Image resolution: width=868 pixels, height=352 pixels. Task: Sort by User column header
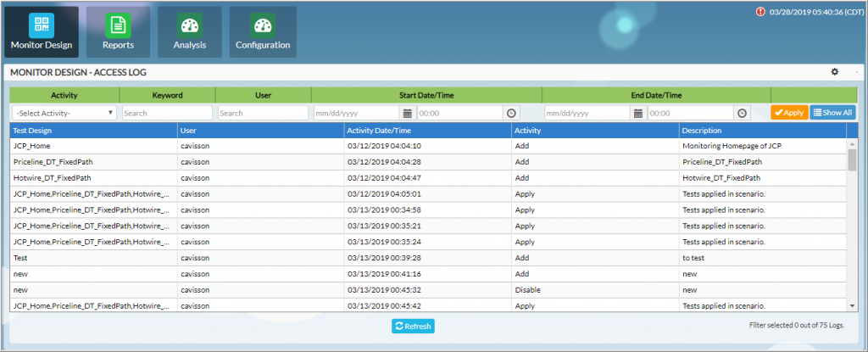[x=261, y=131]
